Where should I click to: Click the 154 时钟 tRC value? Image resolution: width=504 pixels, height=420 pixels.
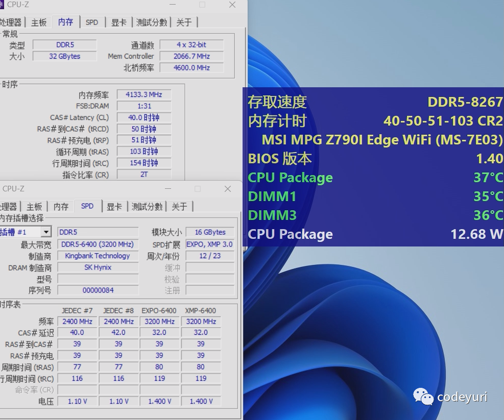[144, 163]
